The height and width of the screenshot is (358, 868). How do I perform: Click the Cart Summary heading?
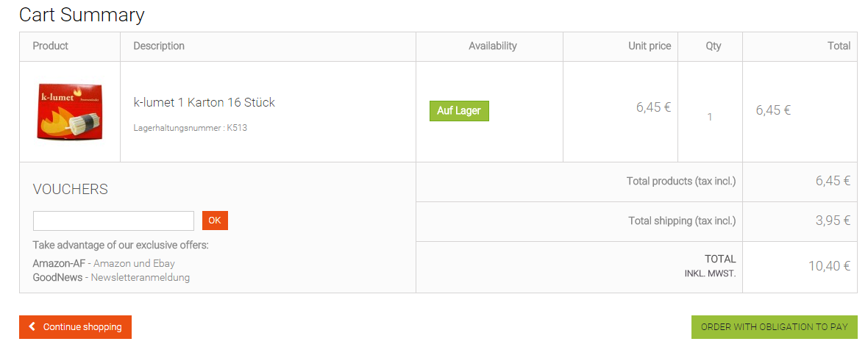[x=82, y=15]
